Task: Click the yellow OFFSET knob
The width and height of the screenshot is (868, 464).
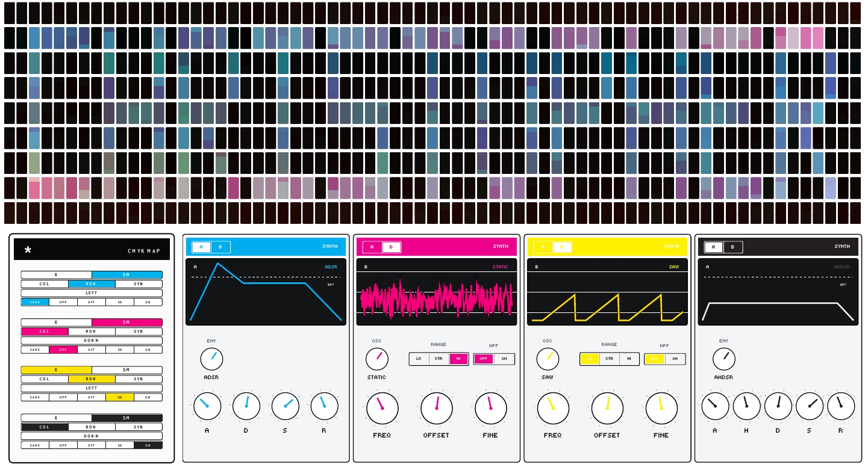Action: click(607, 408)
